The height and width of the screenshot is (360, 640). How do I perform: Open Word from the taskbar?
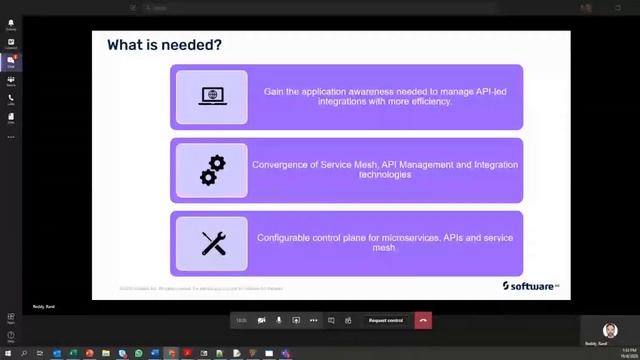tap(155, 353)
